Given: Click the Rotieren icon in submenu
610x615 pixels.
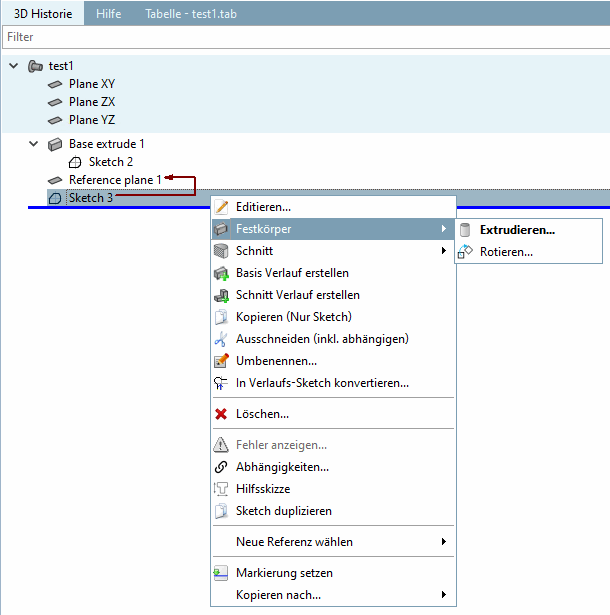Looking at the screenshot, I should 465,252.
